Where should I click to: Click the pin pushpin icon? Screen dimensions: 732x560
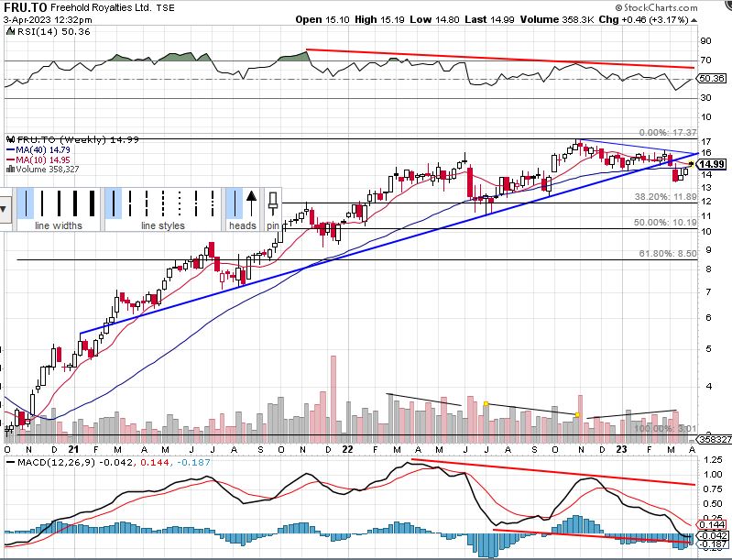click(273, 203)
